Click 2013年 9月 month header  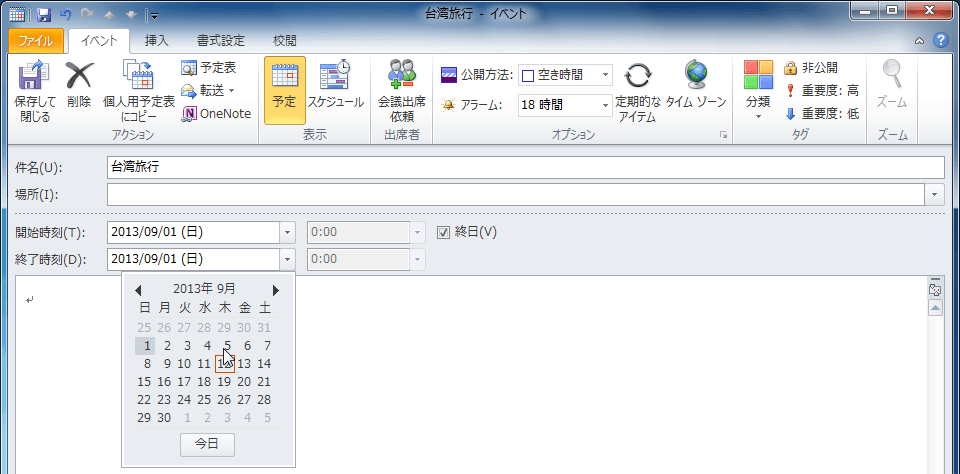click(x=204, y=289)
